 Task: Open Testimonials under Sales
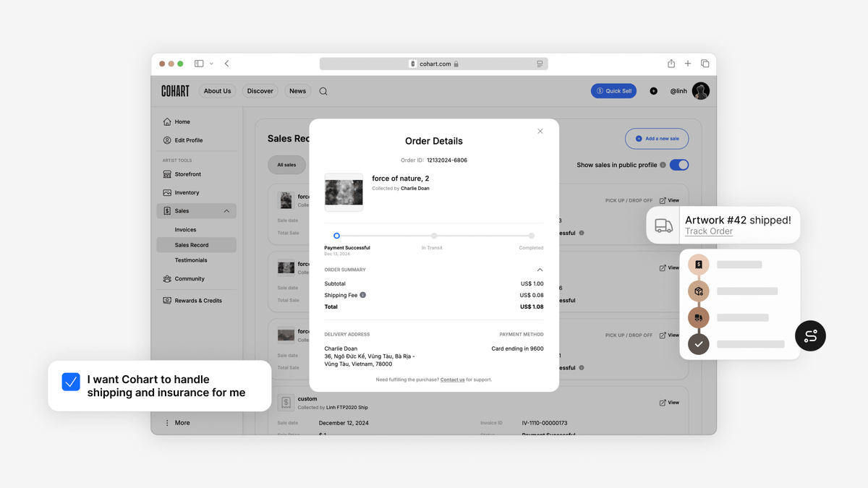(191, 260)
